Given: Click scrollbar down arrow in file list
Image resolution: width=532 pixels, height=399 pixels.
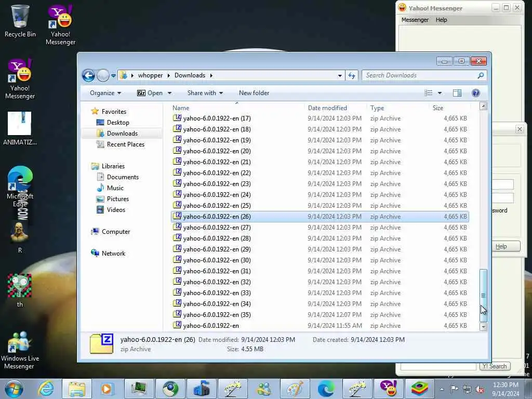Looking at the screenshot, I should (483, 326).
